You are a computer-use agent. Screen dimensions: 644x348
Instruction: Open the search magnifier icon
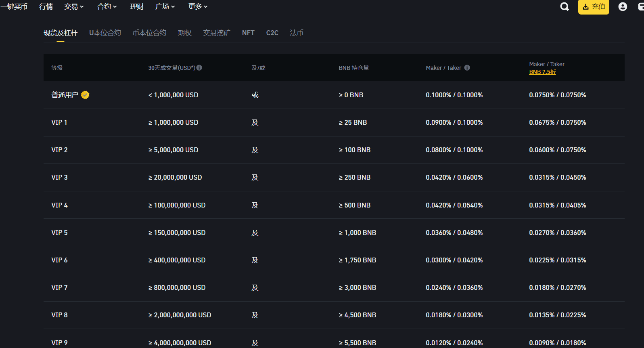tap(565, 6)
